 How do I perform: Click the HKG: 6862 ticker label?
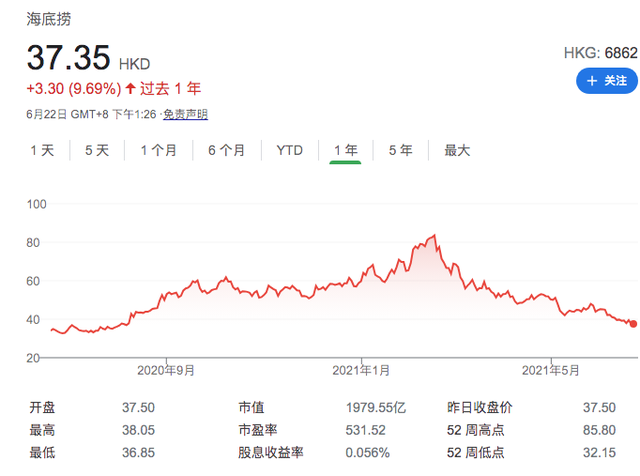[600, 53]
